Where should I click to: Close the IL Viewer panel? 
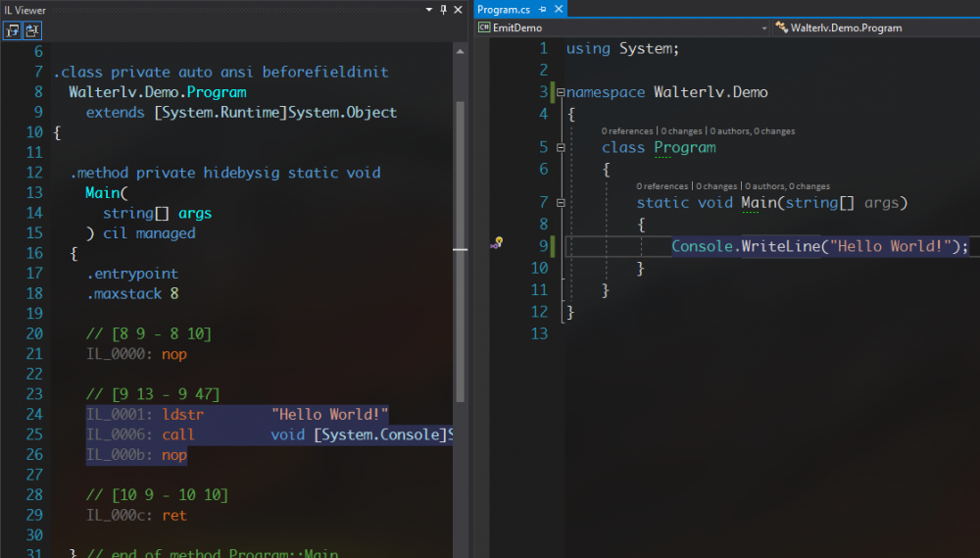coord(460,9)
